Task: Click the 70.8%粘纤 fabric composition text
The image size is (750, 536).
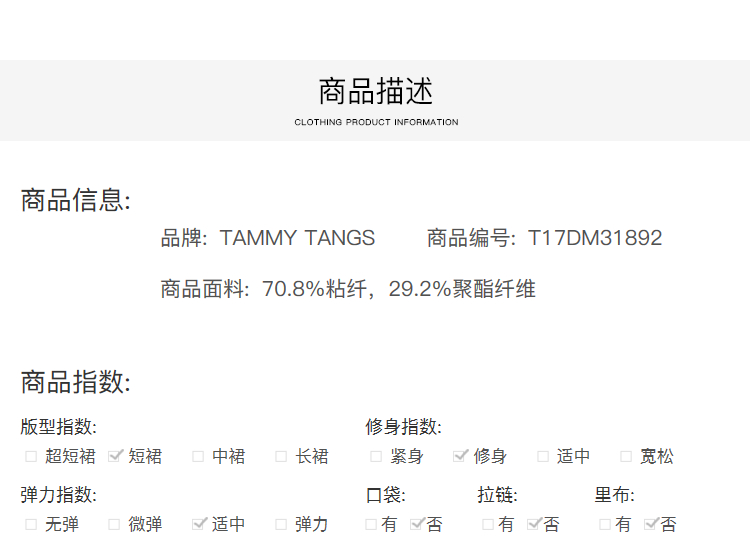Action: tap(314, 289)
